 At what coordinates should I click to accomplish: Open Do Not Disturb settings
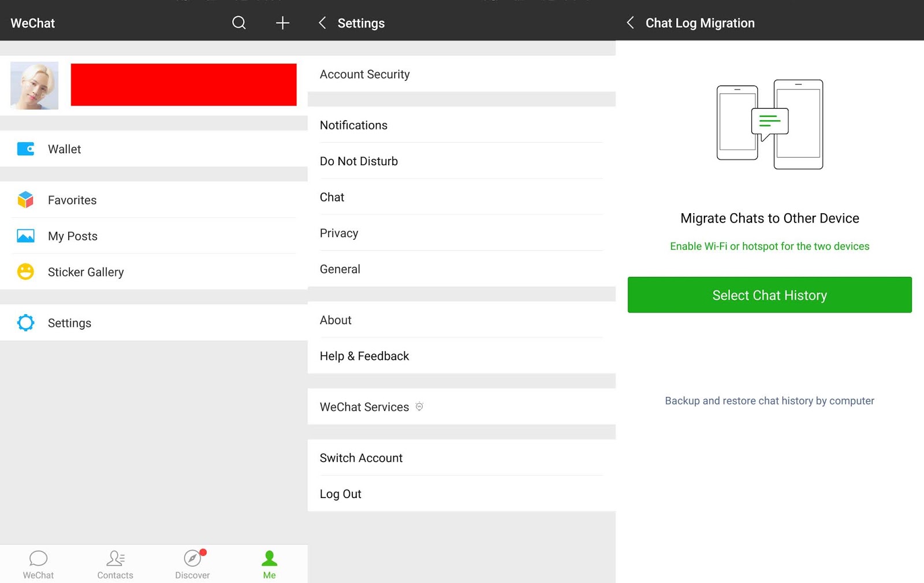click(461, 161)
